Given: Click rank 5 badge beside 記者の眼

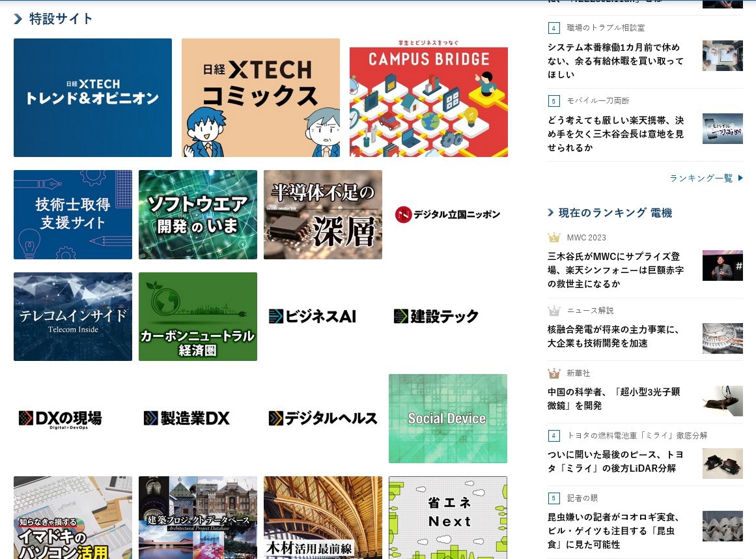Looking at the screenshot, I should coord(554,498).
